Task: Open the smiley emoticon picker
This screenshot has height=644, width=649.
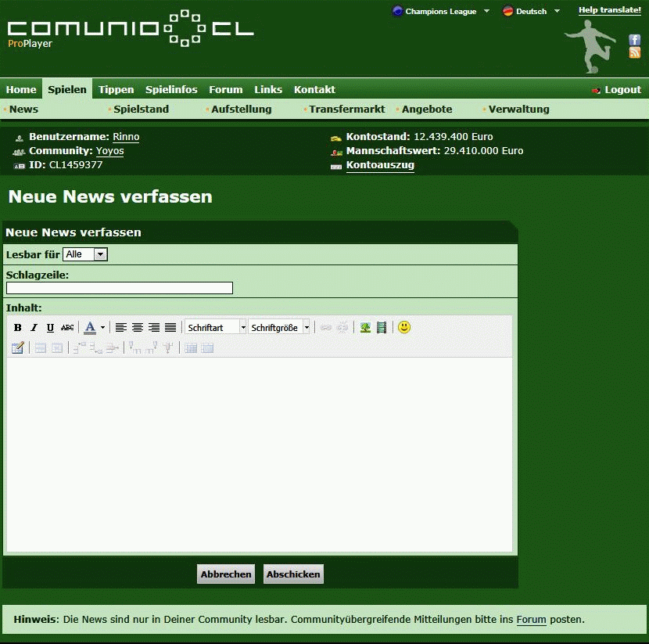Action: (x=404, y=327)
